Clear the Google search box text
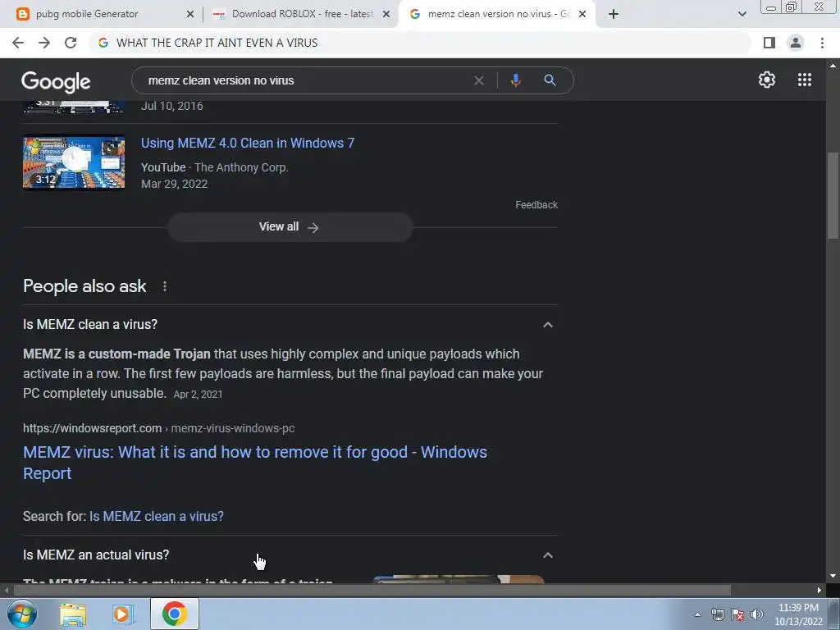 [479, 80]
